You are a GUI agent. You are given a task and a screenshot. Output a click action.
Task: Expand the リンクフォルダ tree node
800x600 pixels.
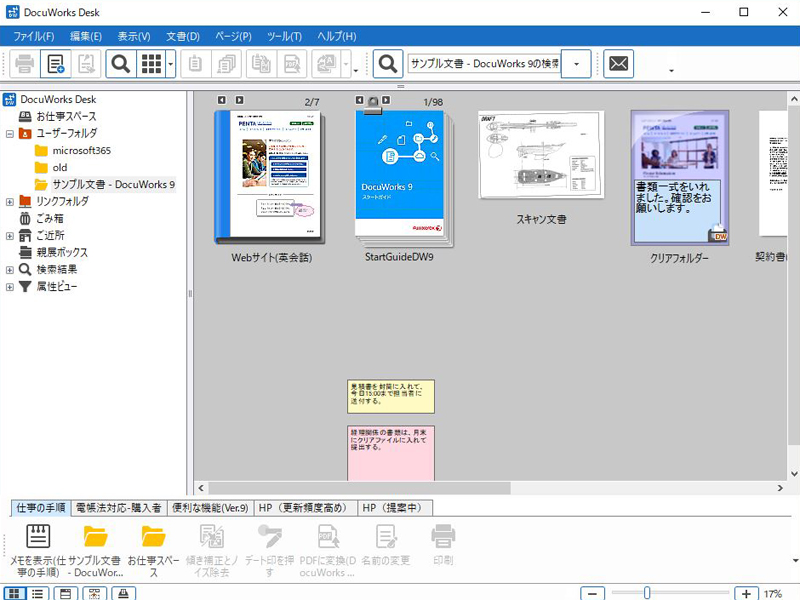[10, 202]
